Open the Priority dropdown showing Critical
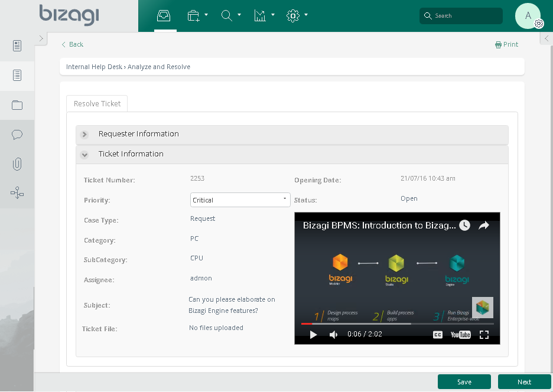 (240, 200)
